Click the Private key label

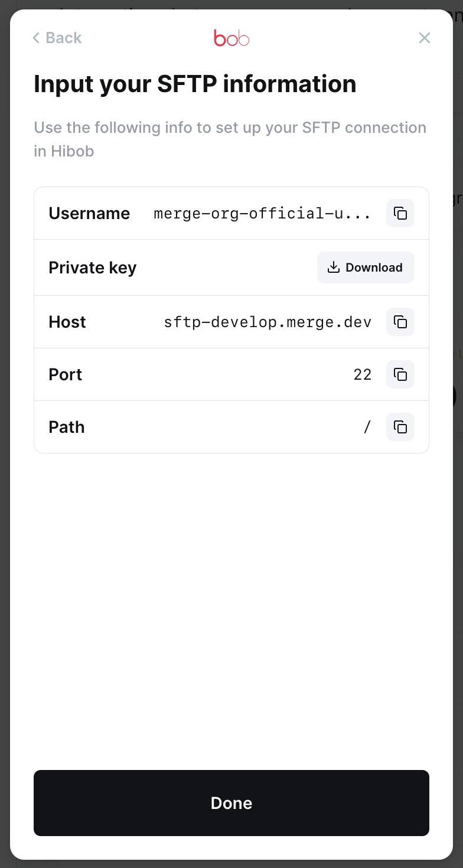pyautogui.click(x=93, y=267)
